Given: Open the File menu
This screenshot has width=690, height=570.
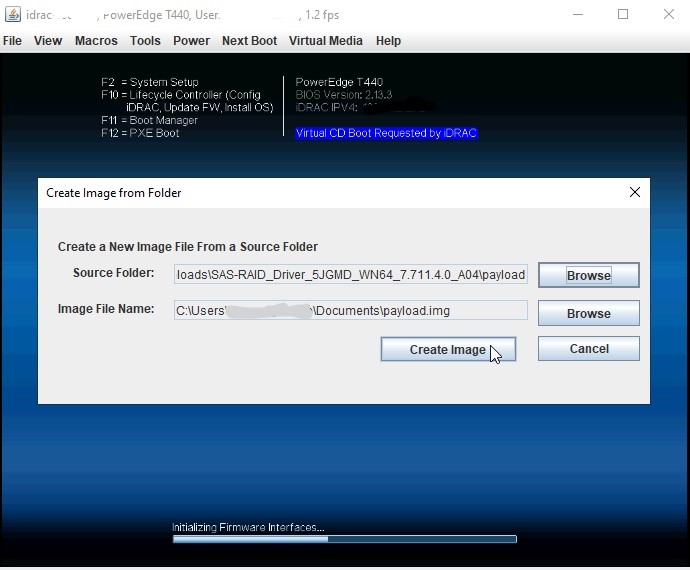Looking at the screenshot, I should click(12, 41).
